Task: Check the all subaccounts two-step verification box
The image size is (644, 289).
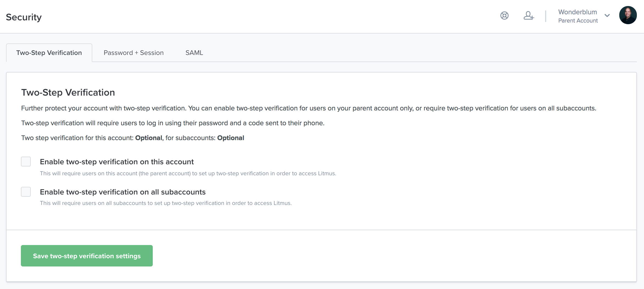Action: 26,192
